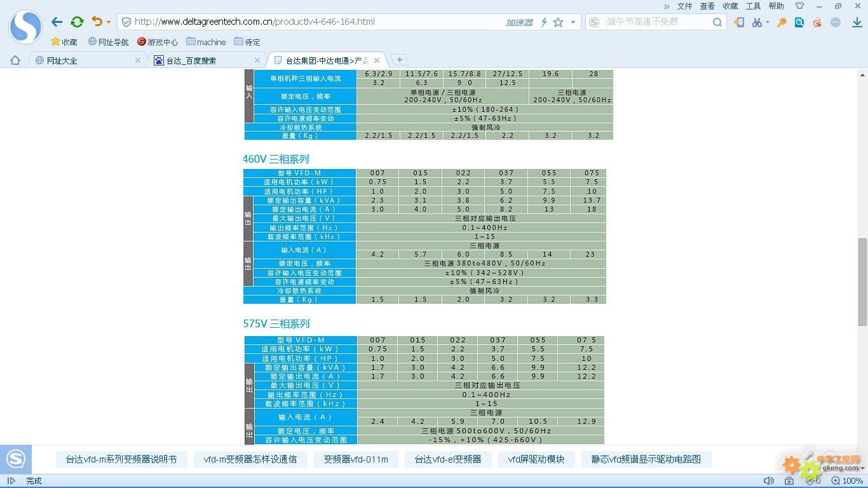Click the send-to-phone toolbar icon
The width and height of the screenshot is (868, 488).
point(738,22)
